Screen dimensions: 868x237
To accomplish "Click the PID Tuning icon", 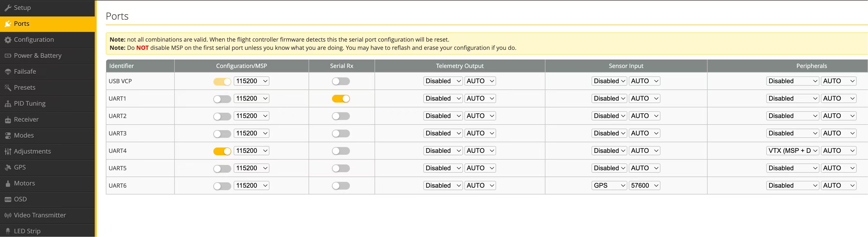I will (8, 104).
